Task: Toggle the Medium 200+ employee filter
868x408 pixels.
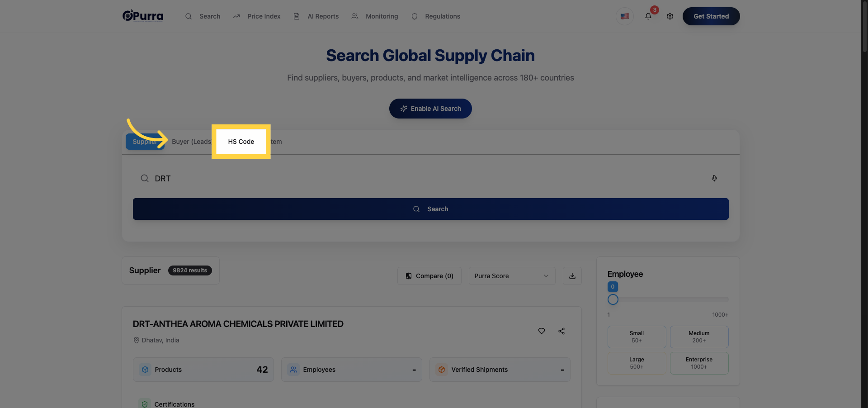Action: (x=699, y=337)
